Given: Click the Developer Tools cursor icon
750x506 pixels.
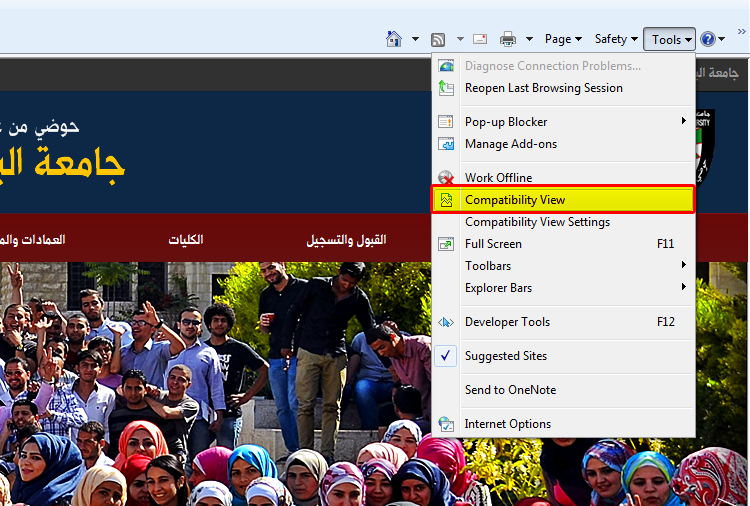Looking at the screenshot, I should (446, 322).
